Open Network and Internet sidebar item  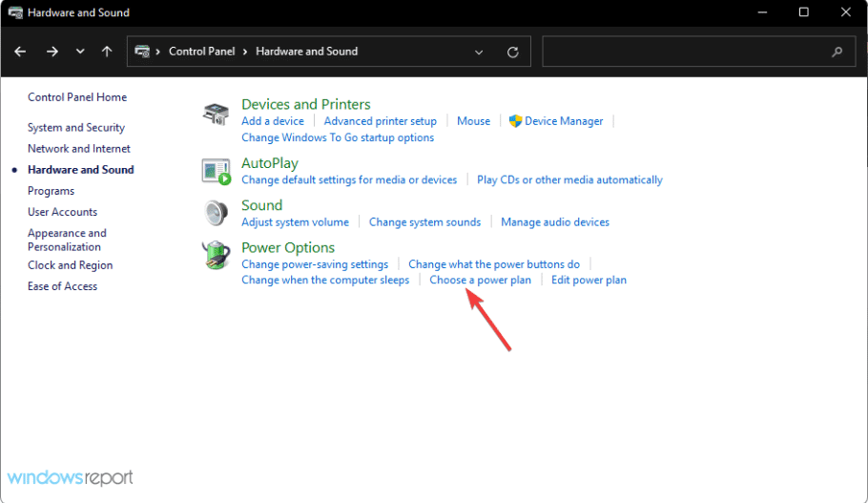(x=79, y=149)
